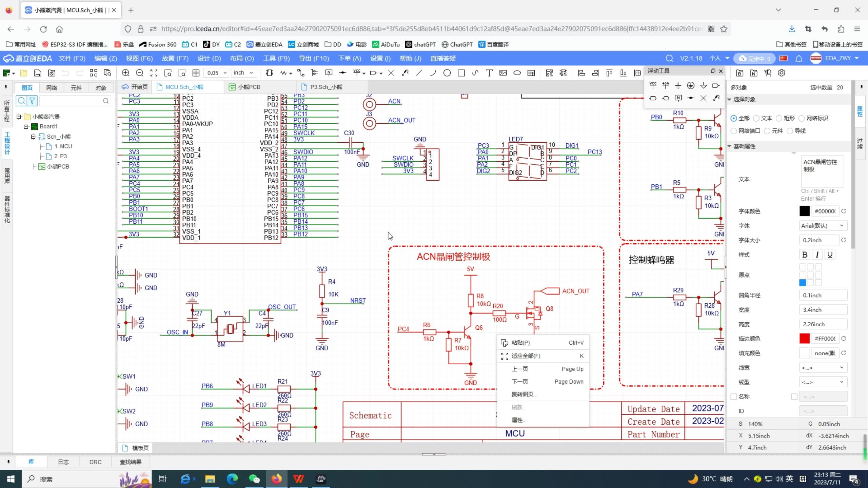This screenshot has width=868, height=488.
Task: Switch to the 小熊PCB tab
Action: [x=249, y=87]
